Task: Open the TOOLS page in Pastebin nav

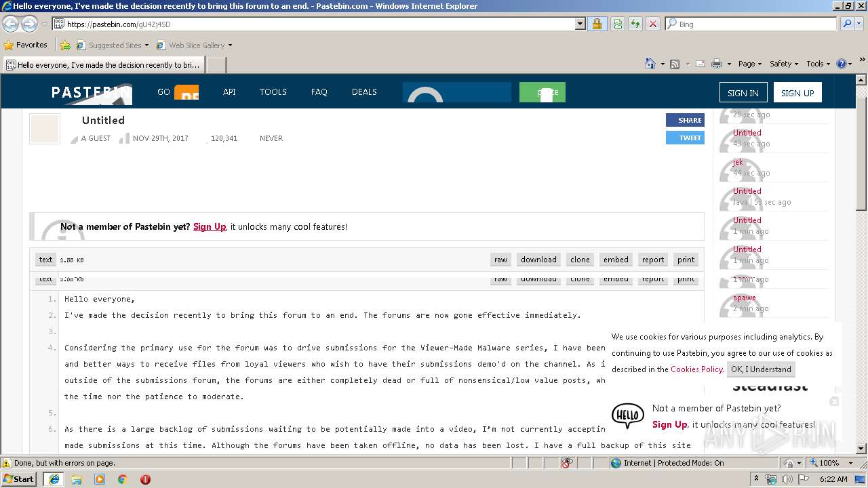Action: tap(273, 92)
